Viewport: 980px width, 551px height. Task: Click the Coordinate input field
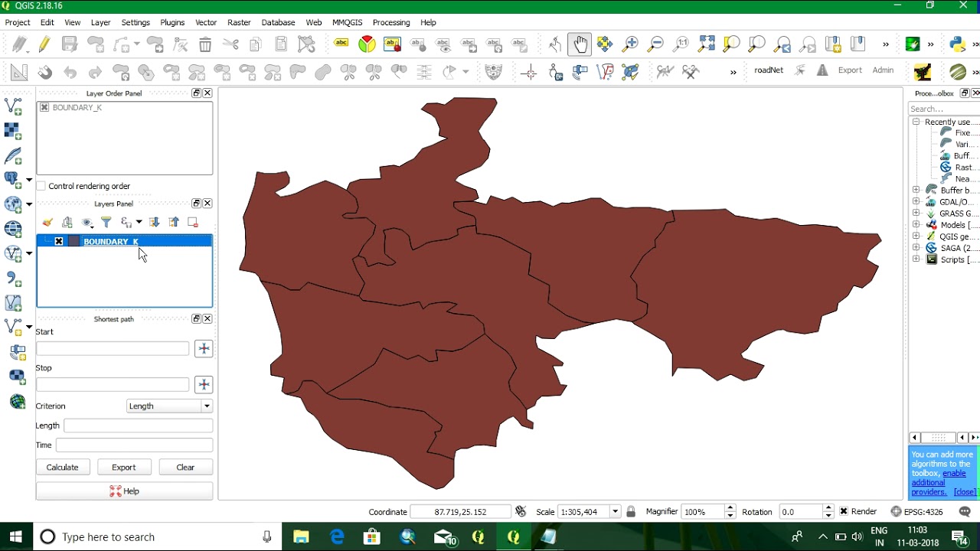(x=460, y=511)
